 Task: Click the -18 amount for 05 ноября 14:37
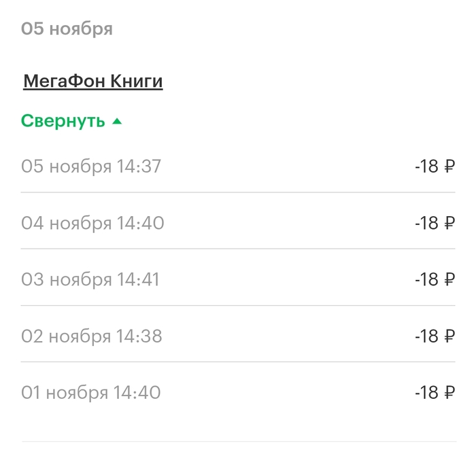coord(426,166)
